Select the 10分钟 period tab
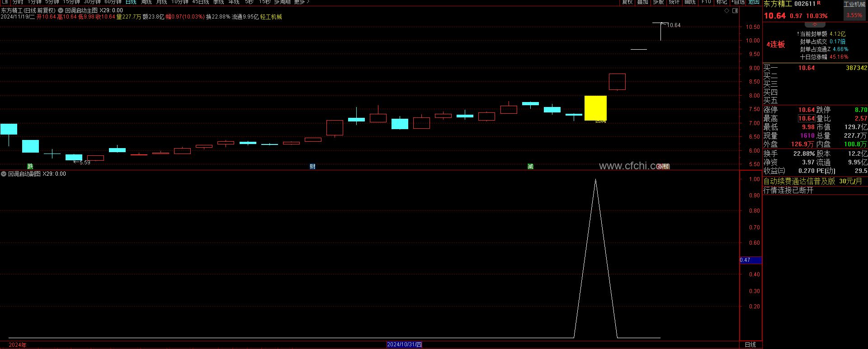Viewport: 868px width, 349px height. click(x=180, y=2)
